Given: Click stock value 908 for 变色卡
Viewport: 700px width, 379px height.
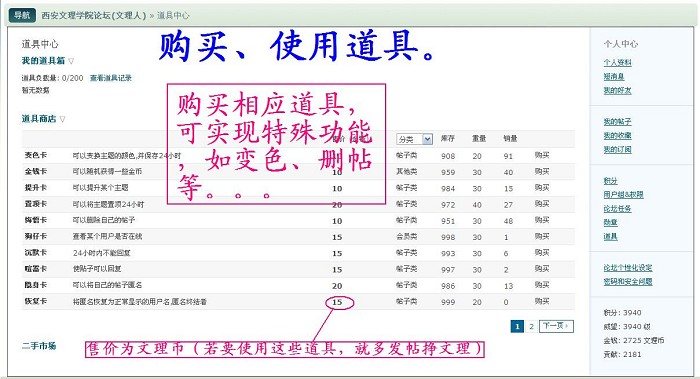Looking at the screenshot, I should click(x=448, y=156).
